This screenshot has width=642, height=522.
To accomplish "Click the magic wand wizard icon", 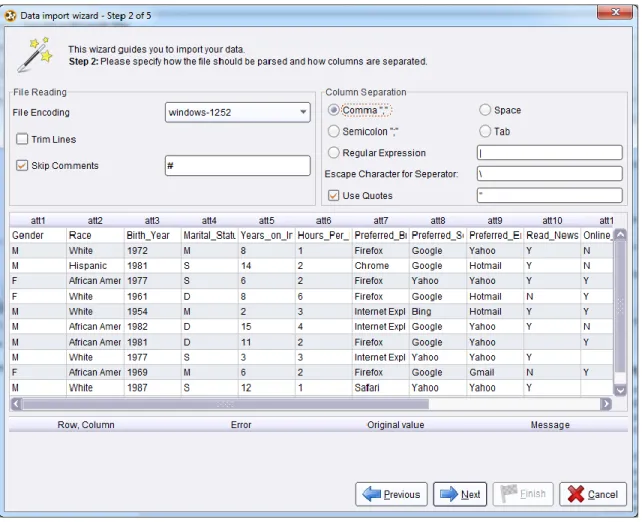I will tap(35, 55).
